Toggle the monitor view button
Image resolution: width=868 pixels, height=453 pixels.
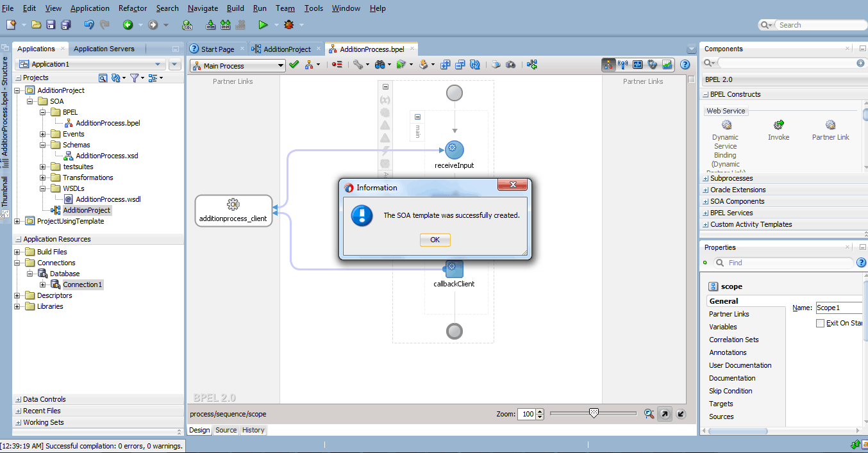tap(638, 65)
